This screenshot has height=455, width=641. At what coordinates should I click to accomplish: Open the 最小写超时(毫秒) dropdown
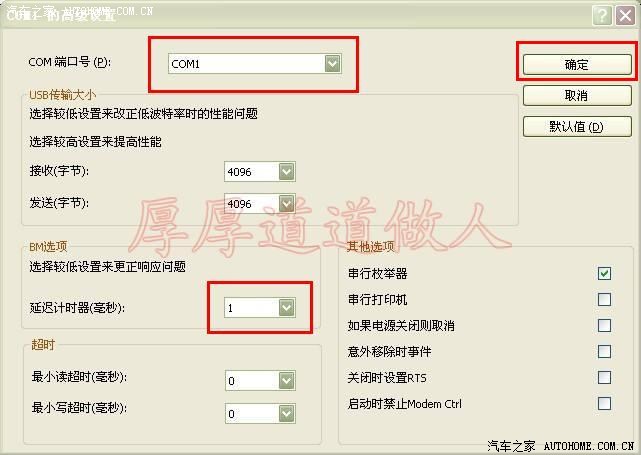(286, 412)
